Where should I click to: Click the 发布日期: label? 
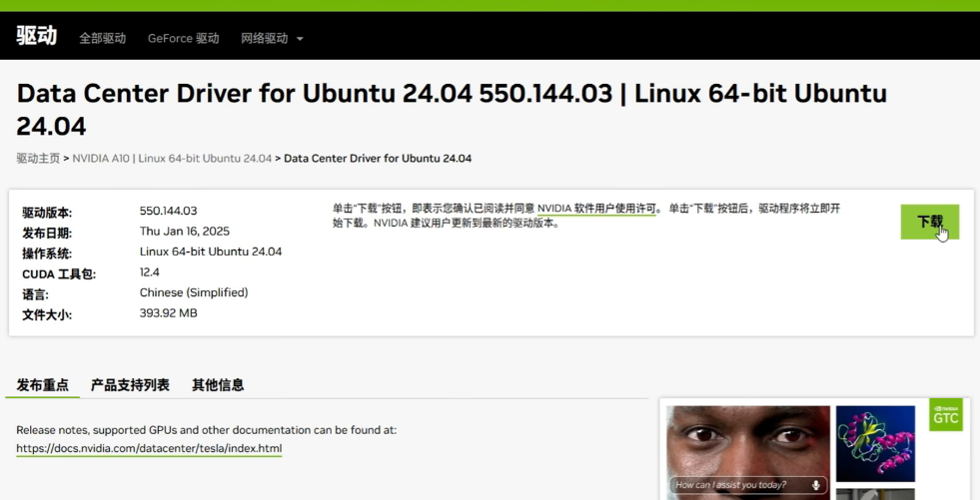[47, 234]
